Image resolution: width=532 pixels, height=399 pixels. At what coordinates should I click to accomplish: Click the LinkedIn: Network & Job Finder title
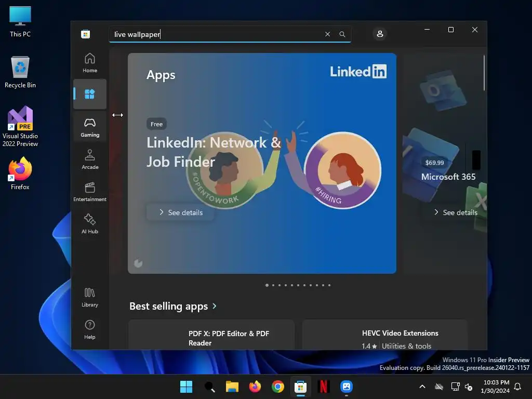click(214, 152)
